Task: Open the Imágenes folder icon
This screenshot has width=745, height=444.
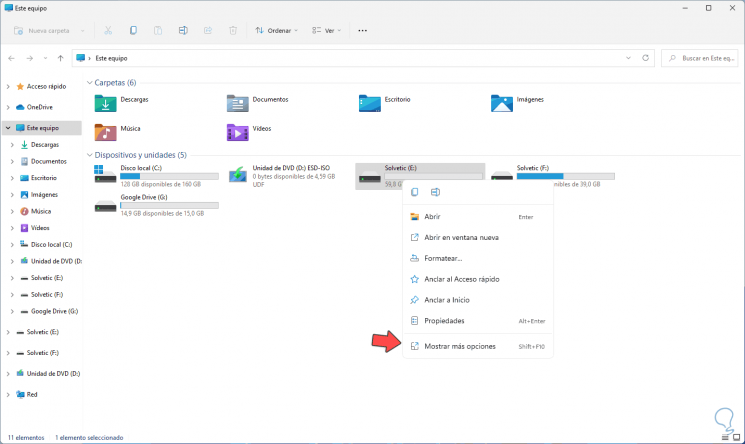Action: [502, 104]
